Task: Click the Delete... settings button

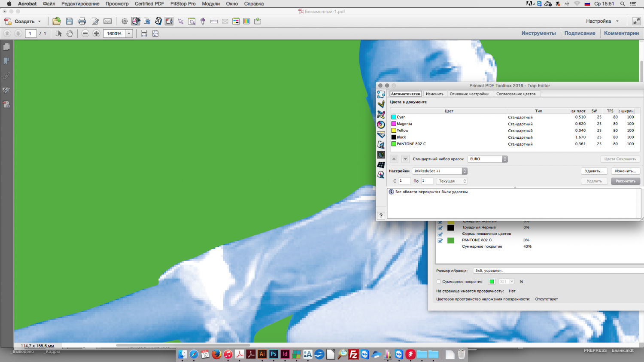Action: pyautogui.click(x=594, y=171)
